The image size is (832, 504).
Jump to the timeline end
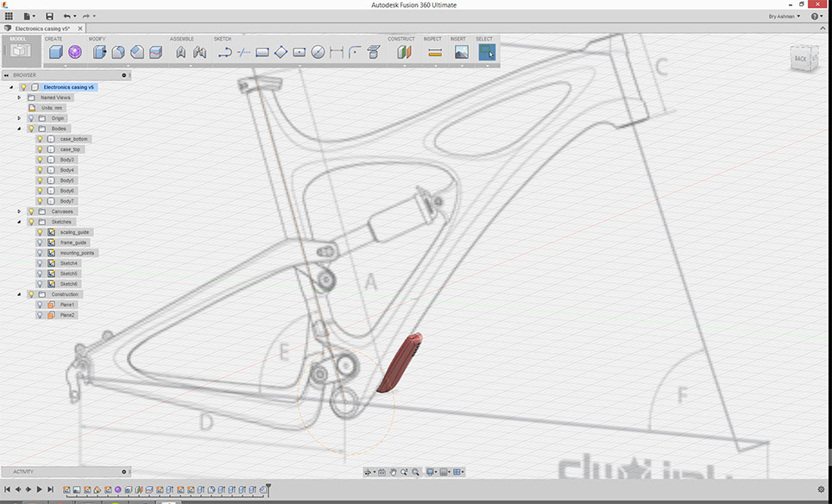pos(50,489)
